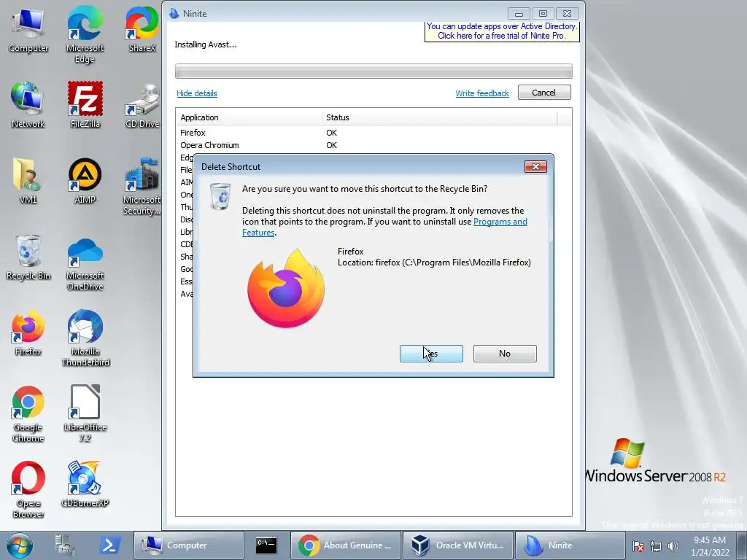Select the Firefox desktop shortcut
747x560 pixels.
[x=28, y=332]
